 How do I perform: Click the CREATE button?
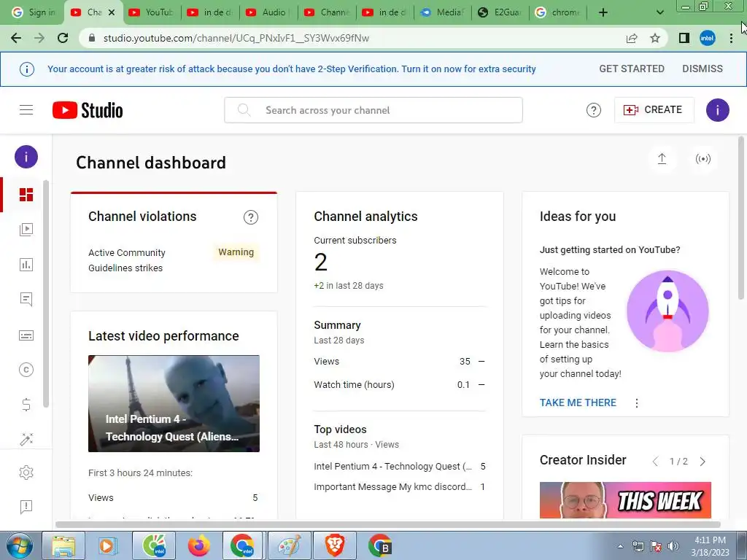click(x=654, y=110)
